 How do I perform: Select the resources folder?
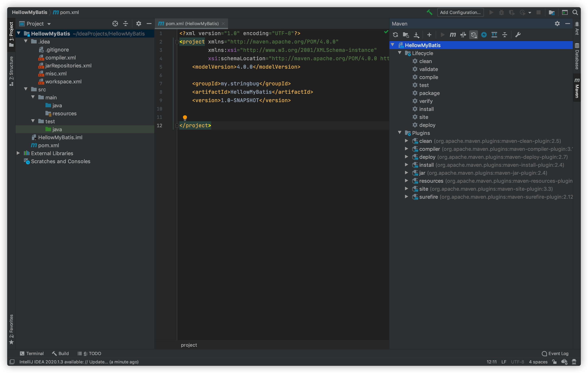[64, 113]
